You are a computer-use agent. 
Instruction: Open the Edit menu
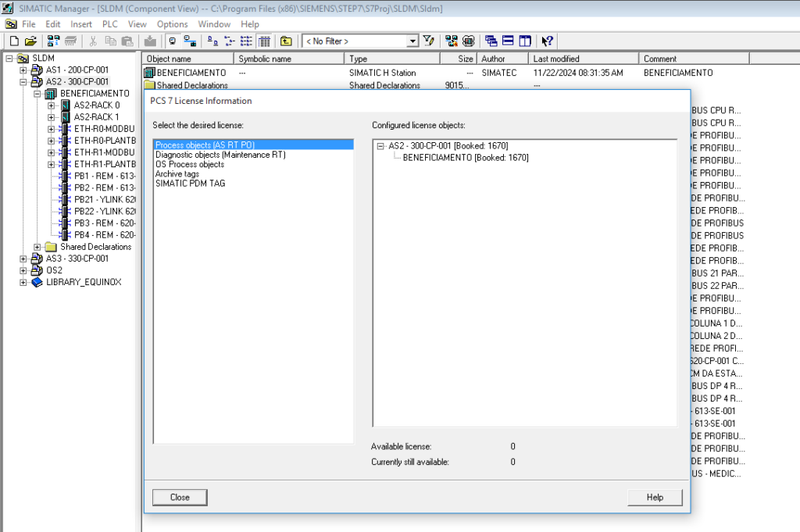(52, 24)
